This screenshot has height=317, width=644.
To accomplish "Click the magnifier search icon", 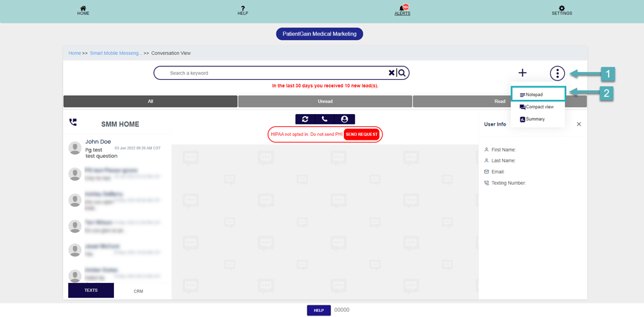I will click(x=402, y=73).
